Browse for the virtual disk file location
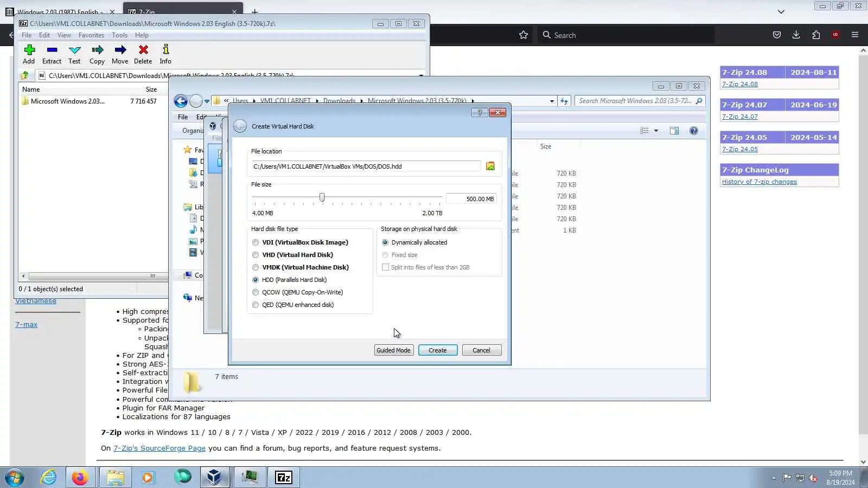Viewport: 868px width, 488px height. (490, 166)
